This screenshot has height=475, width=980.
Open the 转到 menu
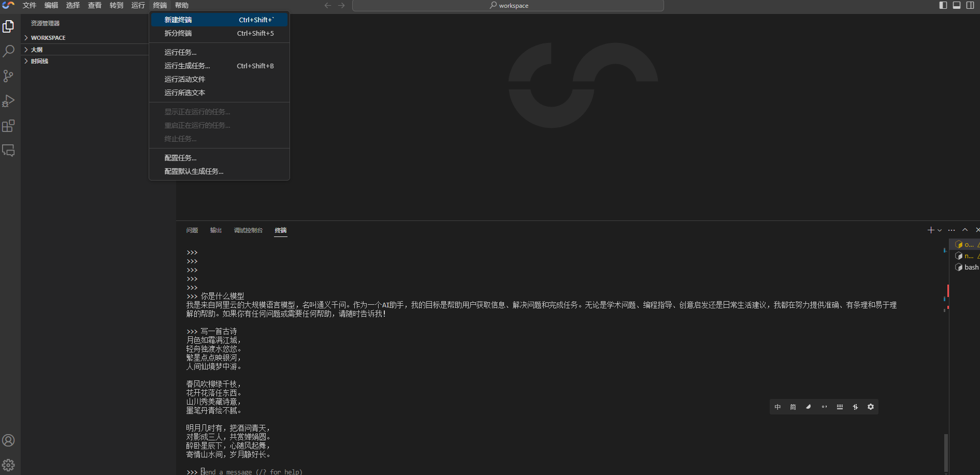point(117,5)
